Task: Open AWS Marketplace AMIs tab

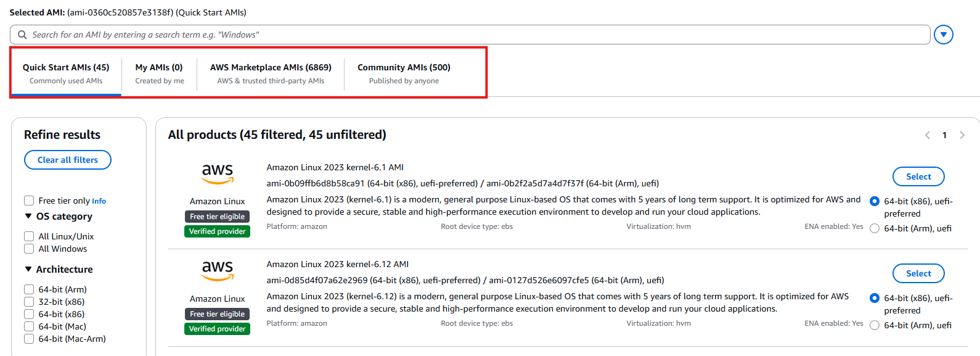Action: [x=271, y=73]
